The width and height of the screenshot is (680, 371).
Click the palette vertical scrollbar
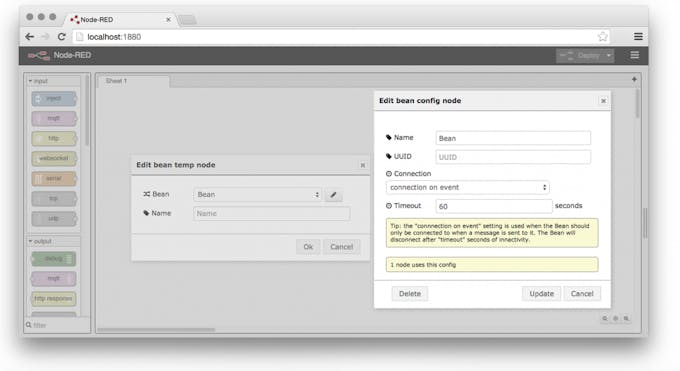tap(87, 111)
